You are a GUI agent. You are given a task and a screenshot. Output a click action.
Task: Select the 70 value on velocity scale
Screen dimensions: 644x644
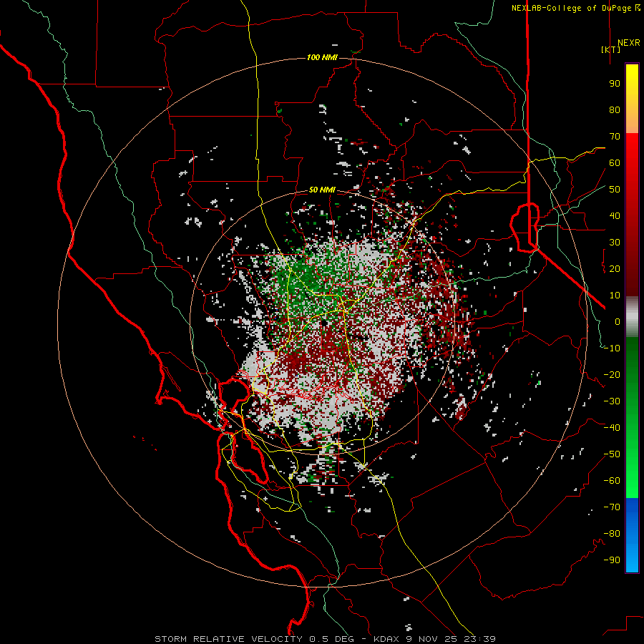[x=615, y=137]
